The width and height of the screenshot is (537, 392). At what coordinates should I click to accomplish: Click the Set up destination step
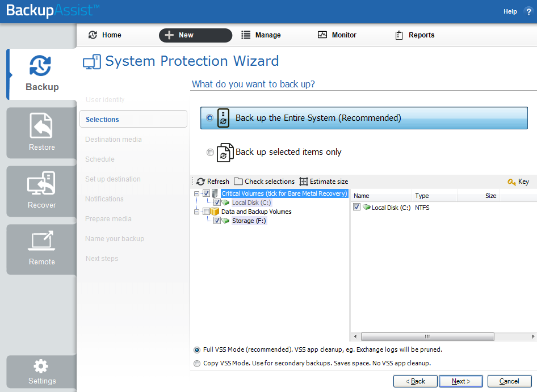point(112,179)
